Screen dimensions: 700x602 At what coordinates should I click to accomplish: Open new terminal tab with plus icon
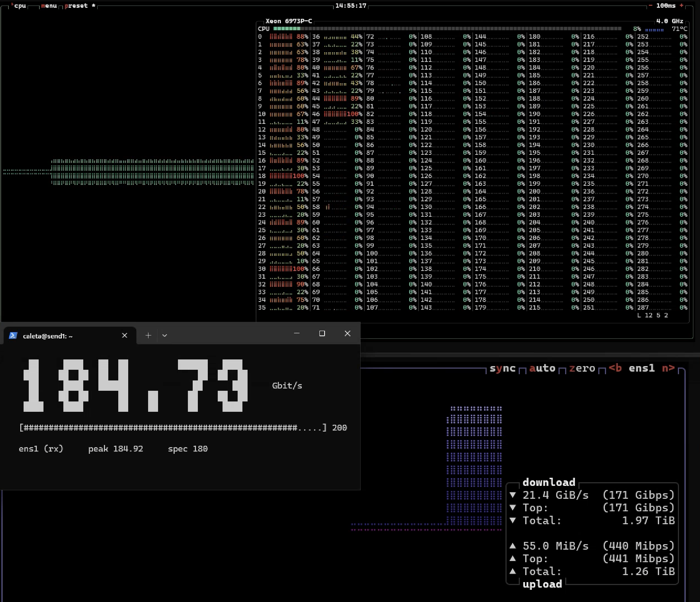point(148,335)
